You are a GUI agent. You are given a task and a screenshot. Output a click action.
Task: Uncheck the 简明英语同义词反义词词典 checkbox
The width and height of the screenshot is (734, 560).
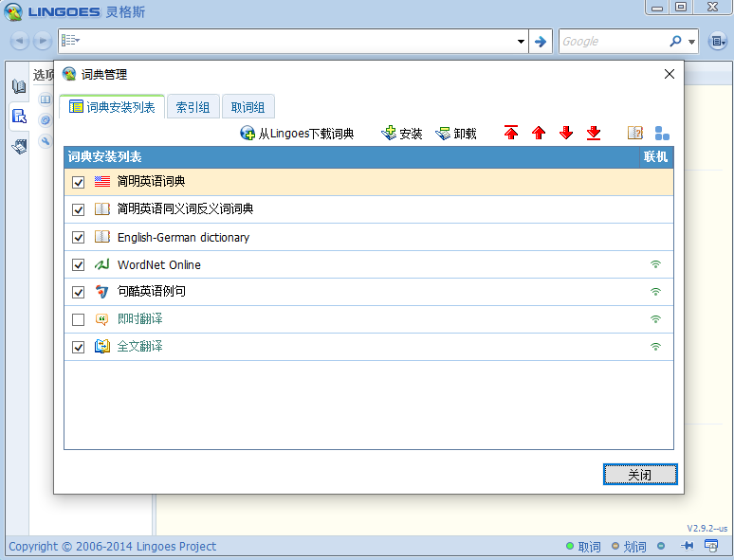(x=78, y=209)
